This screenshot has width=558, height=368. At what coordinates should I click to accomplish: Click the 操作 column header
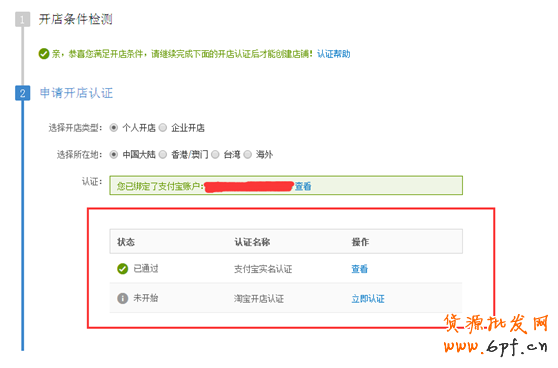pos(360,242)
